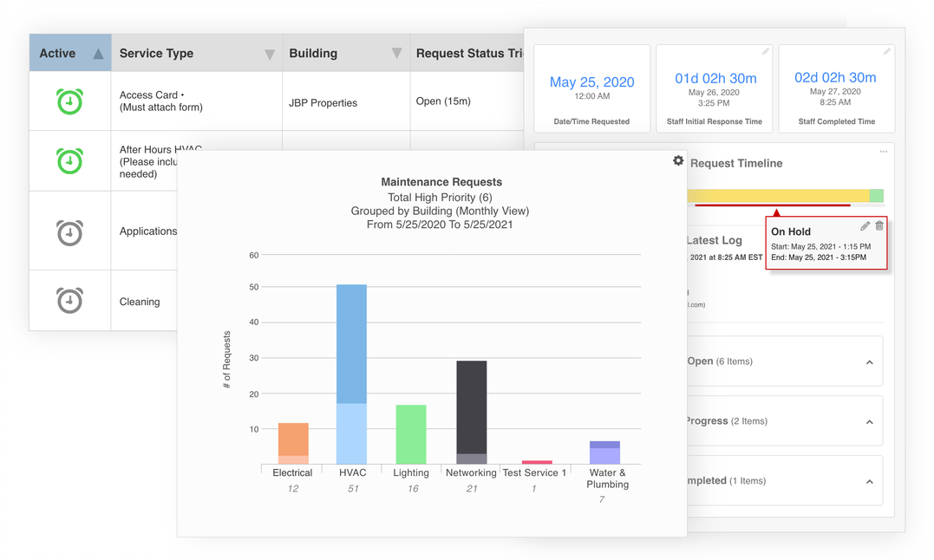The height and width of the screenshot is (560, 934).
Task: Collapse the Open (6 Items) section
Action: pyautogui.click(x=869, y=361)
